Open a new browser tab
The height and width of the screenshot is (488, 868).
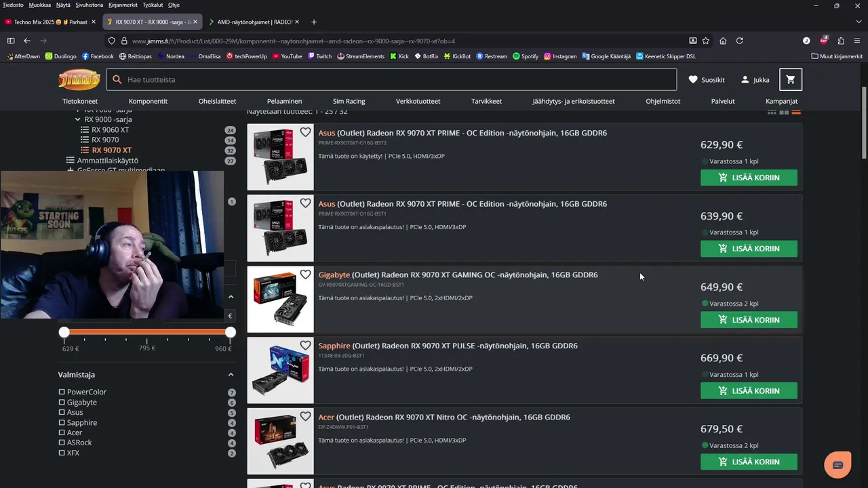(313, 22)
